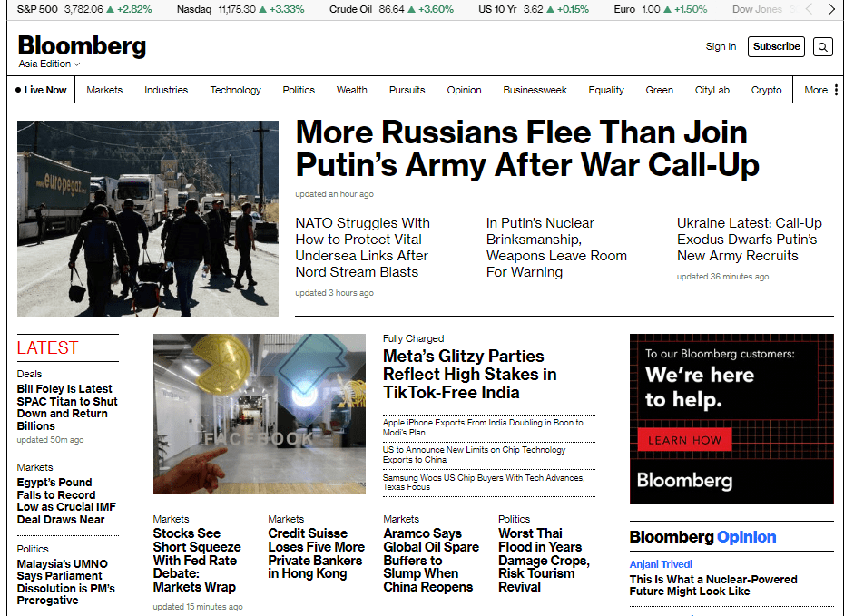
Task: Open the NATO undersea links story
Action: (x=362, y=247)
